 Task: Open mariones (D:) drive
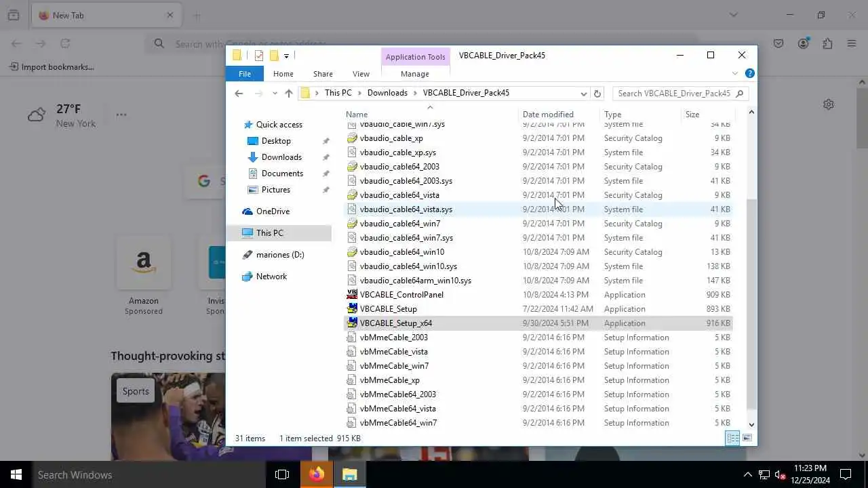pyautogui.click(x=280, y=255)
